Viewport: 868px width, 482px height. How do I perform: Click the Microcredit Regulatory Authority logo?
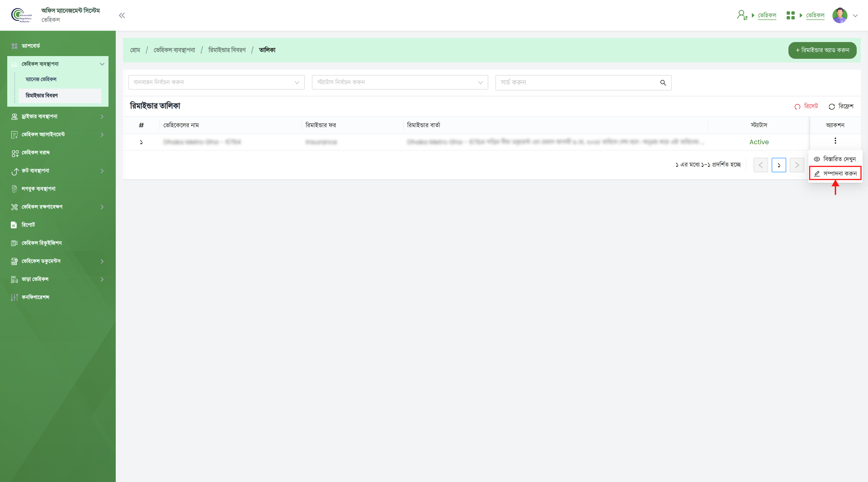(x=21, y=15)
